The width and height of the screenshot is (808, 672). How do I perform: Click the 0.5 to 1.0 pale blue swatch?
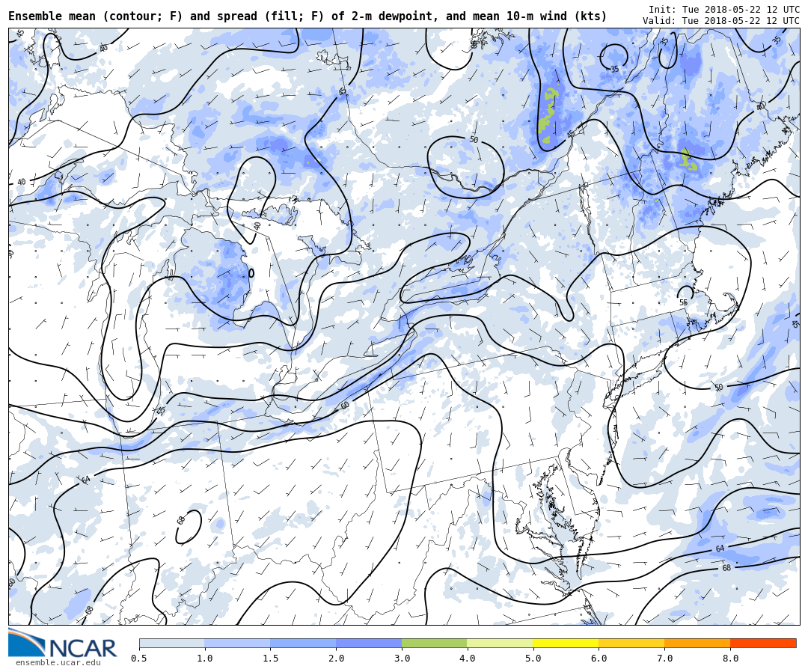point(172,643)
